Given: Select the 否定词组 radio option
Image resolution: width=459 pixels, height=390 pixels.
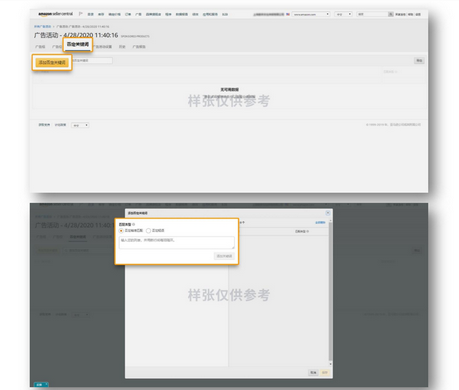Looking at the screenshot, I should point(148,231).
